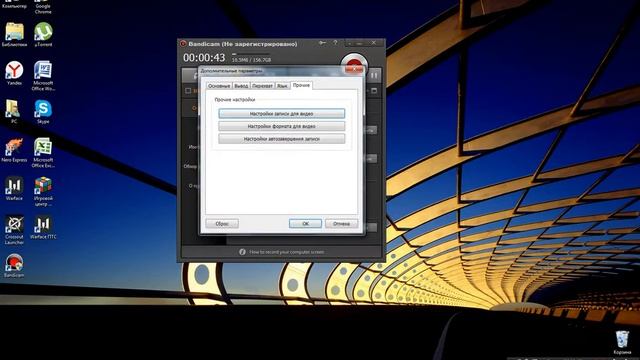Open How to record your computer screen link
The width and height of the screenshot is (640, 360).
287,252
